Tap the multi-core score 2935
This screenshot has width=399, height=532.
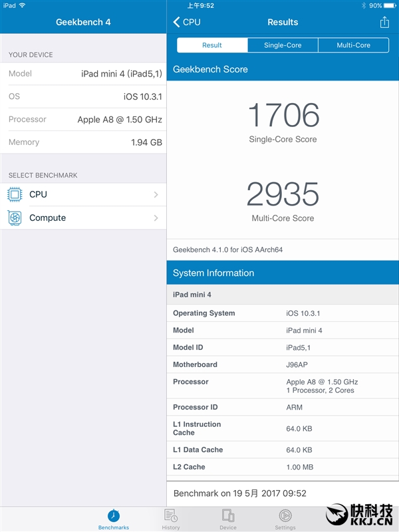[283, 194]
